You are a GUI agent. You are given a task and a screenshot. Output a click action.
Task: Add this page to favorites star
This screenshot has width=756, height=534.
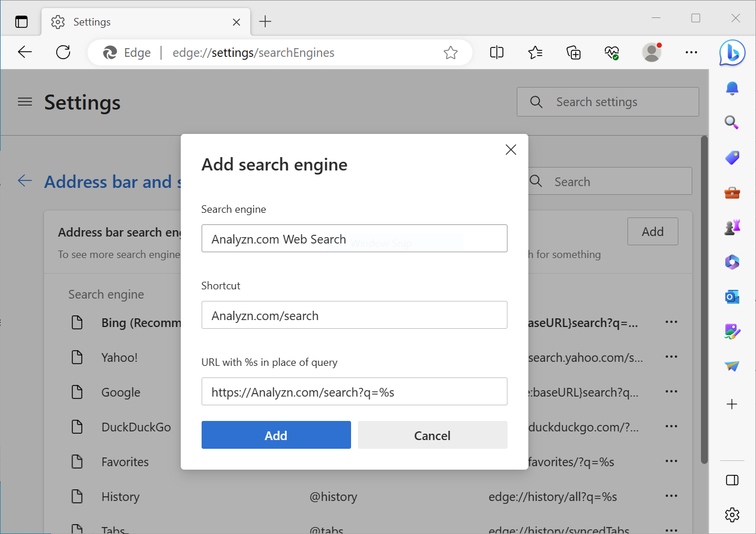click(x=450, y=53)
